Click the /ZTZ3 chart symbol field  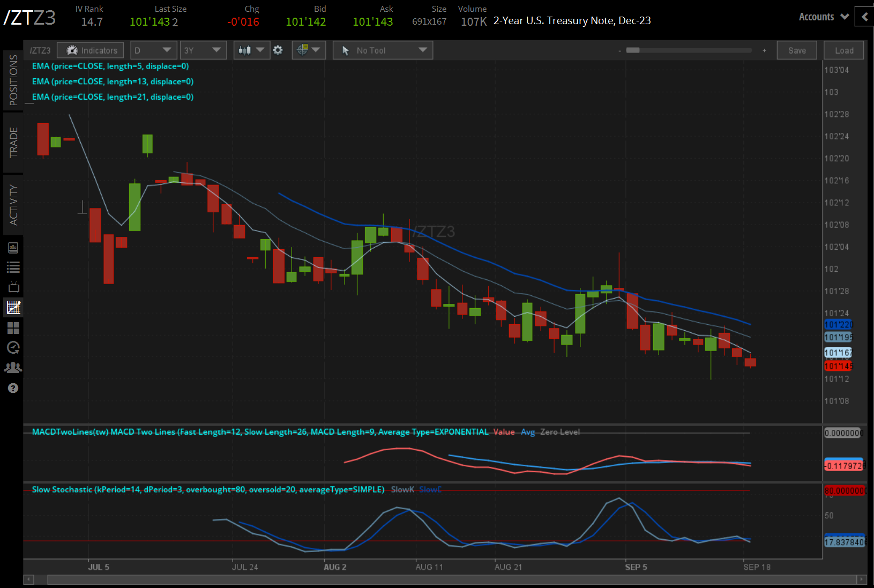pyautogui.click(x=40, y=50)
